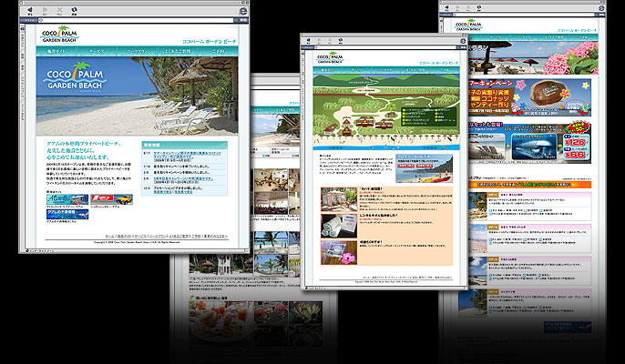Click the illustrated facility map in the middle window
The width and height of the screenshot is (625, 364).
pyautogui.click(x=386, y=112)
